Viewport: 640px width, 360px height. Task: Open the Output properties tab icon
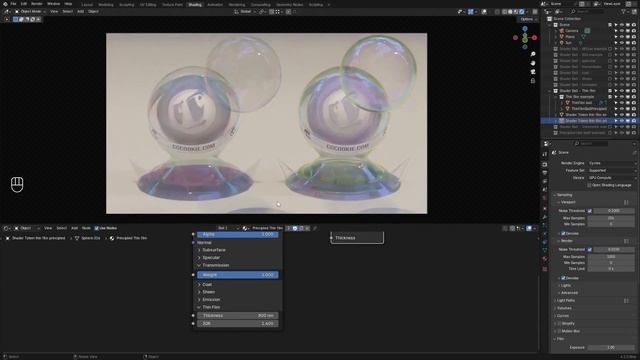(545, 173)
